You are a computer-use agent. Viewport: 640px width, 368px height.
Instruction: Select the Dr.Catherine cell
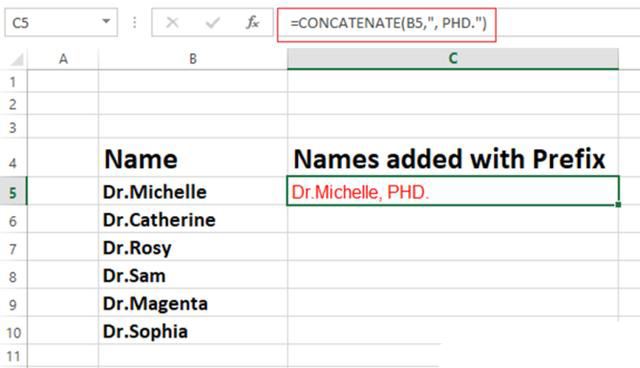coord(193,219)
